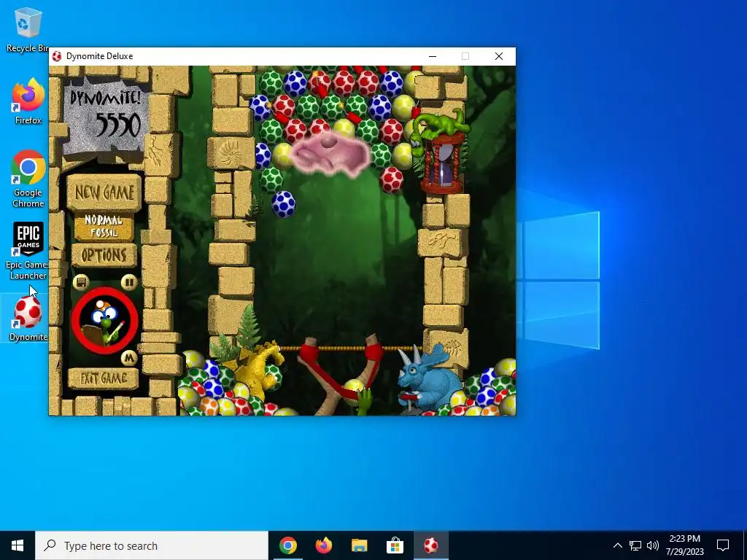Open the clock showing 2:23 PM
Image resolution: width=747 pixels, height=560 pixels.
(x=684, y=545)
